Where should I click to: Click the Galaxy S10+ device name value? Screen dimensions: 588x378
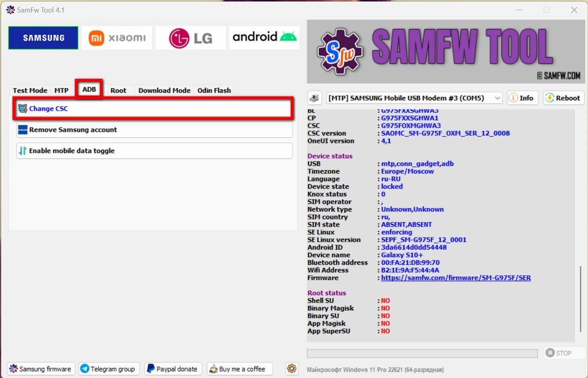402,255
